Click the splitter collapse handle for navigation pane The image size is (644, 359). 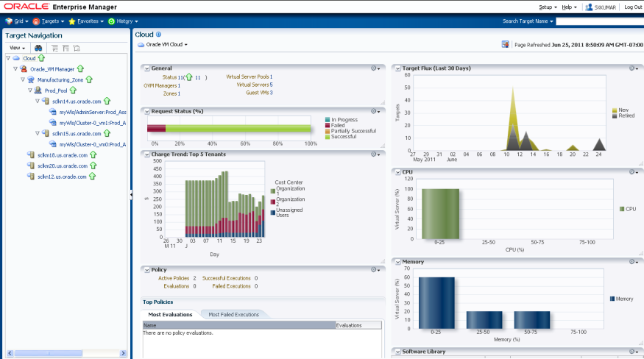point(131,194)
